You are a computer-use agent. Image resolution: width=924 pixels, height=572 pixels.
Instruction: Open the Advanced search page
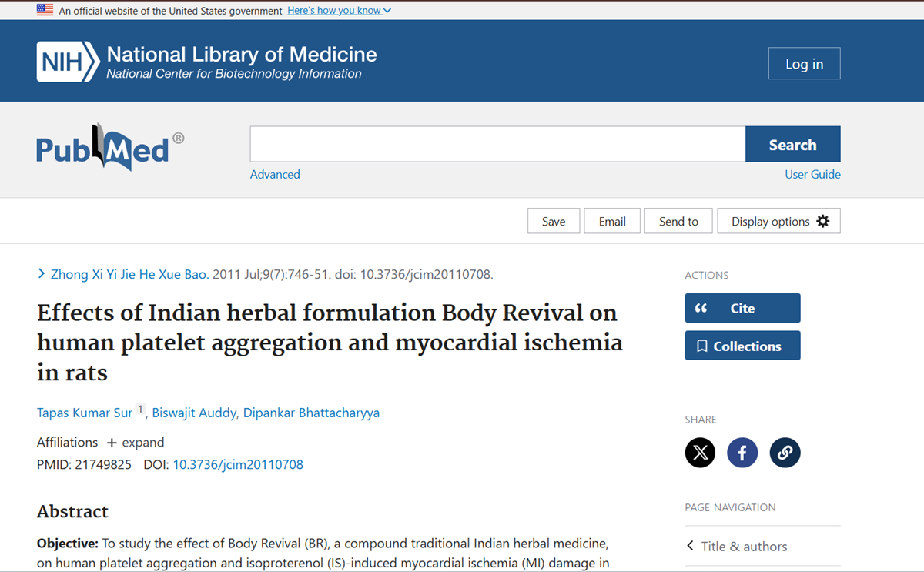tap(274, 174)
